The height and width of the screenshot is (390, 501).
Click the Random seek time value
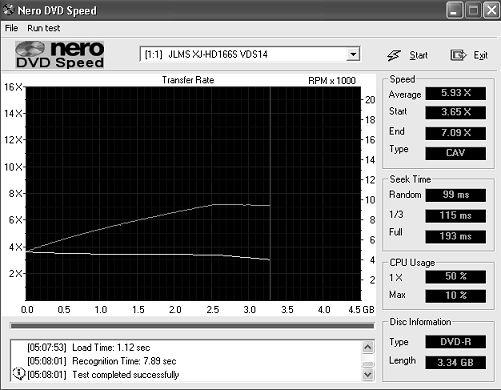[x=455, y=195]
